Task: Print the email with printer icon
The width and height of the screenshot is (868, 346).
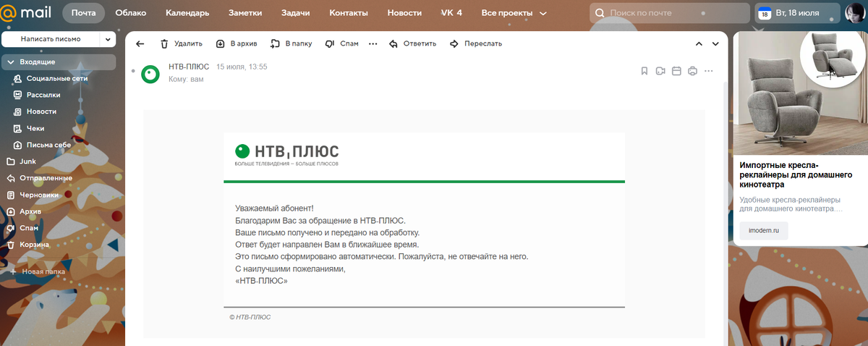Action: [693, 71]
